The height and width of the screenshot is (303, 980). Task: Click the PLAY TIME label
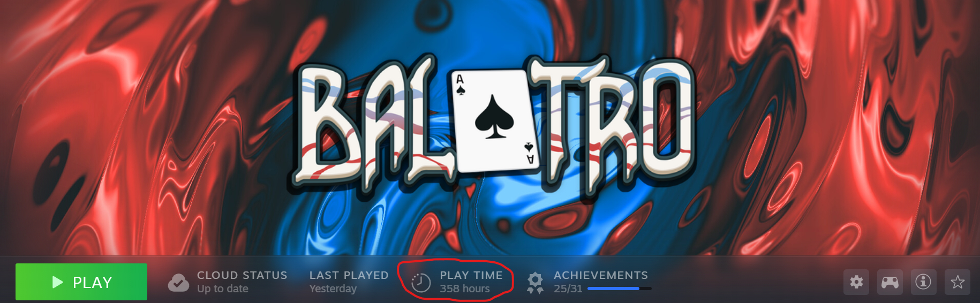pyautogui.click(x=471, y=275)
